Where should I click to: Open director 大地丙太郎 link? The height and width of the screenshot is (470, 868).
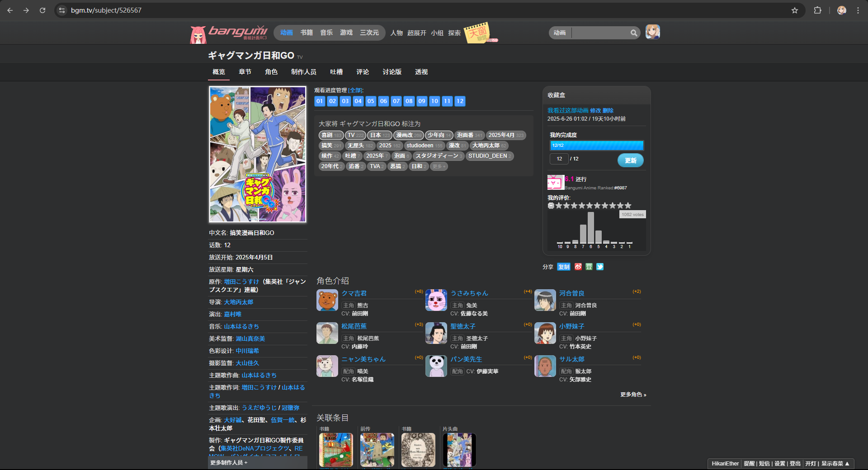[239, 302]
